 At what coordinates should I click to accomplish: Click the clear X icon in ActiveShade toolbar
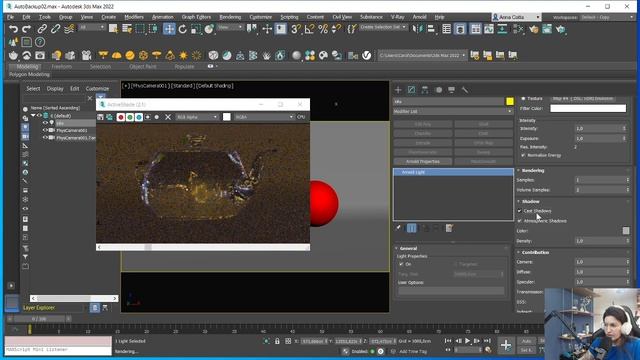pyautogui.click(x=168, y=117)
